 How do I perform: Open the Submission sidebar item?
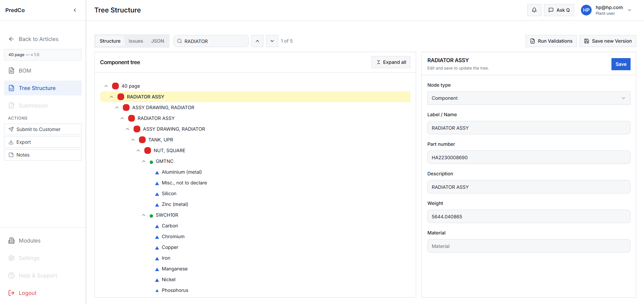click(43, 105)
